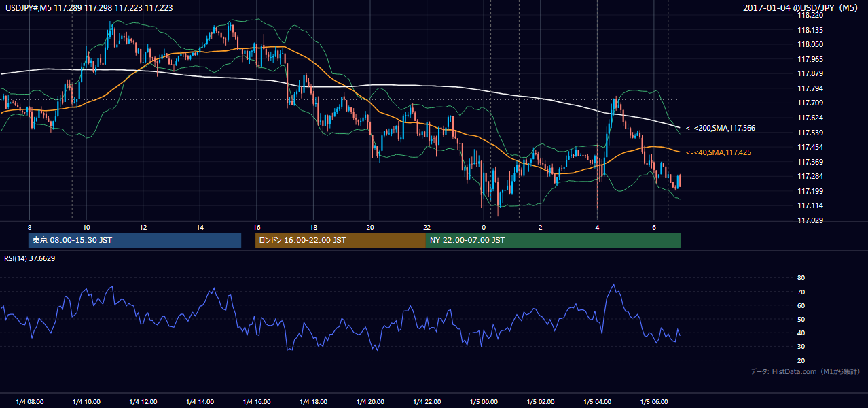
Task: Click the bottom time label 1/5 02:00
Action: [540, 402]
